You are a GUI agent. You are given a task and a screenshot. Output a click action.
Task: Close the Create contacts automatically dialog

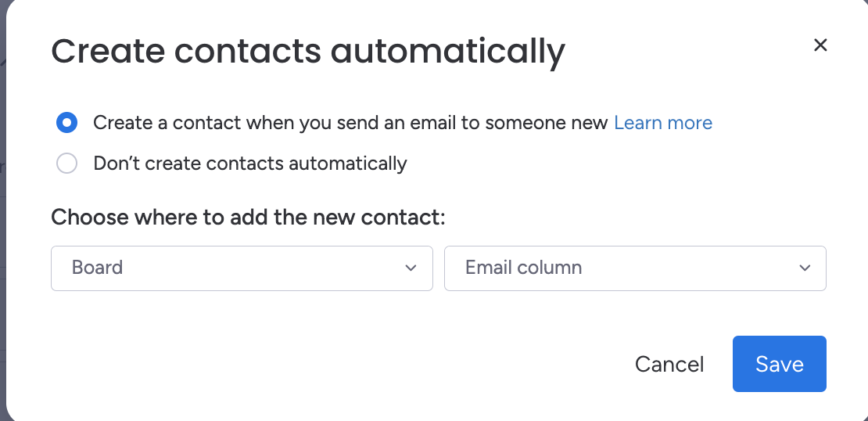coord(820,45)
